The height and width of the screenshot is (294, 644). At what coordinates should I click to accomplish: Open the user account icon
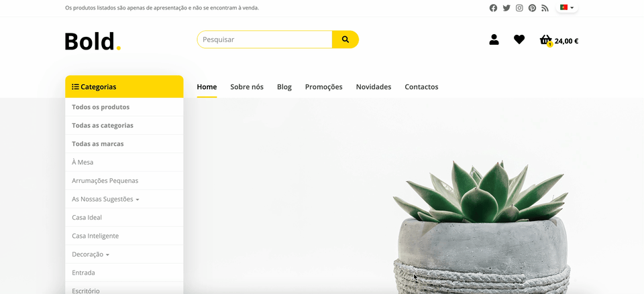(x=494, y=40)
